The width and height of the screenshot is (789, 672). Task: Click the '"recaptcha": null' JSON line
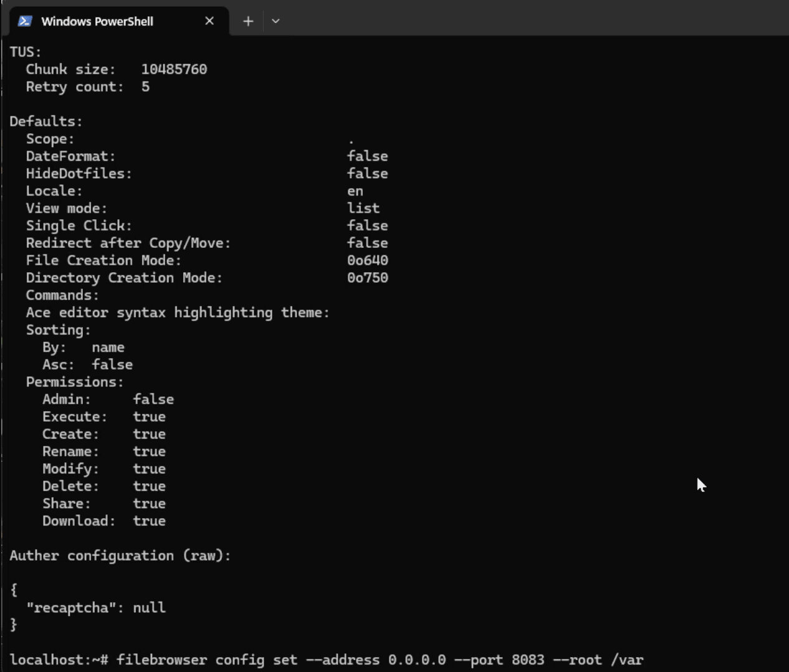point(96,608)
